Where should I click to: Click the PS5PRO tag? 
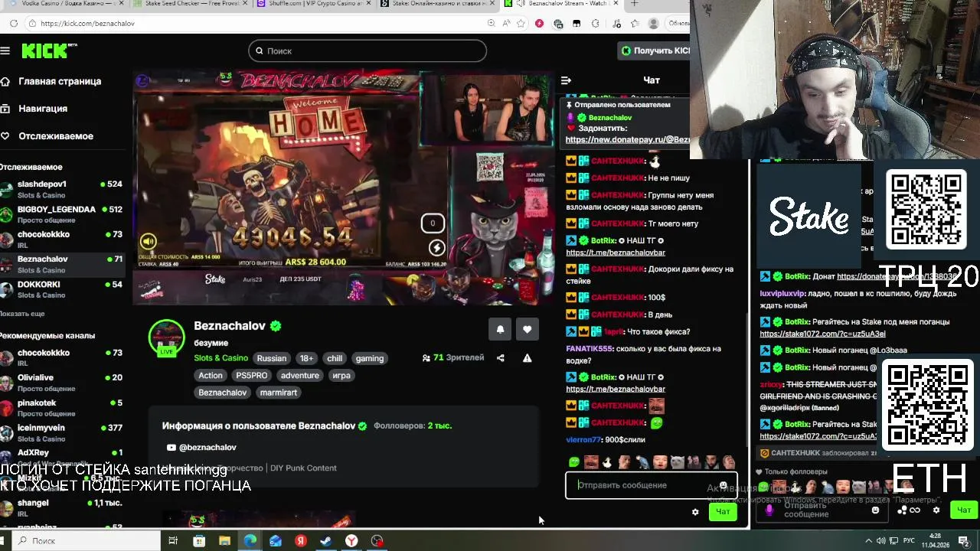click(x=252, y=376)
